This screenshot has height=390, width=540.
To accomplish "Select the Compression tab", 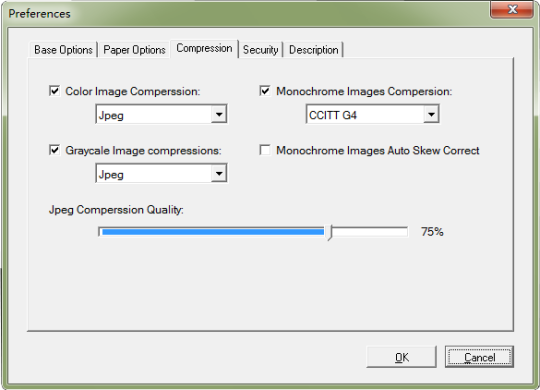I will [204, 48].
